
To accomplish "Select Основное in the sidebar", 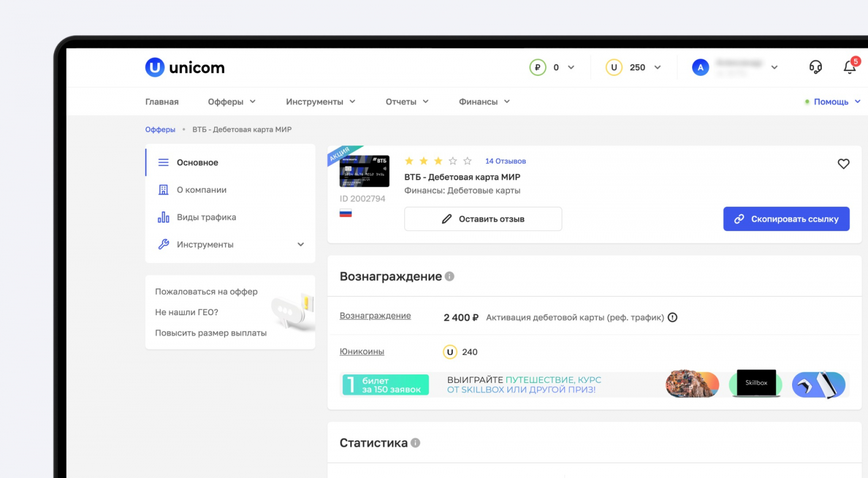I will click(x=231, y=162).
